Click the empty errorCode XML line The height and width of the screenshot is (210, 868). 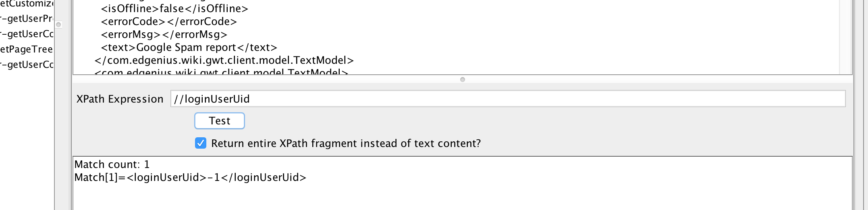coord(169,21)
